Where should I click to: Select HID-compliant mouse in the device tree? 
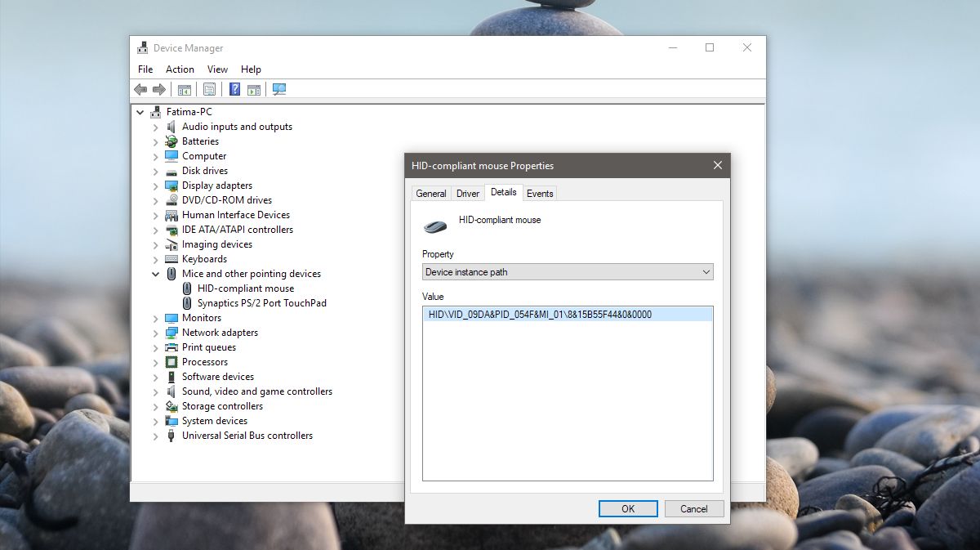click(245, 288)
